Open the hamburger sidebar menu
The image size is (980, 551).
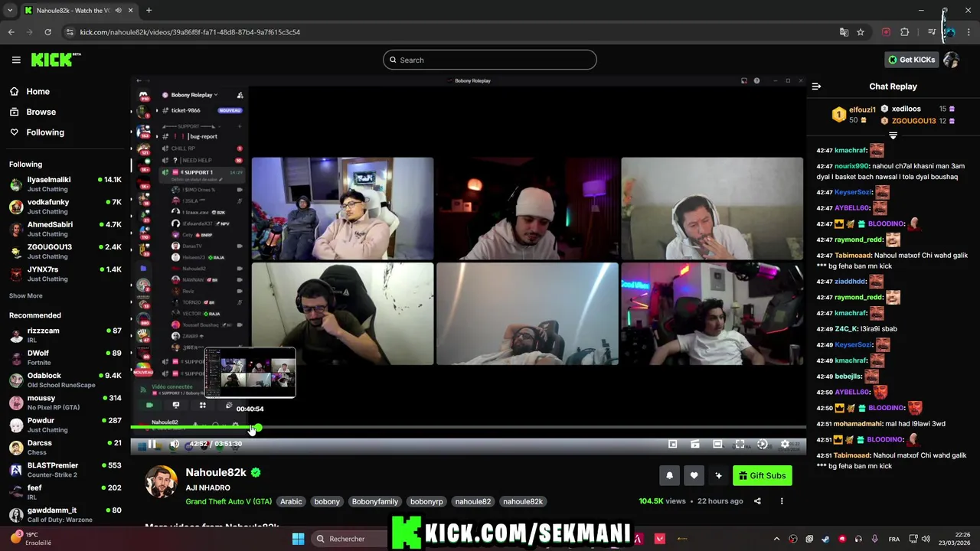[16, 60]
